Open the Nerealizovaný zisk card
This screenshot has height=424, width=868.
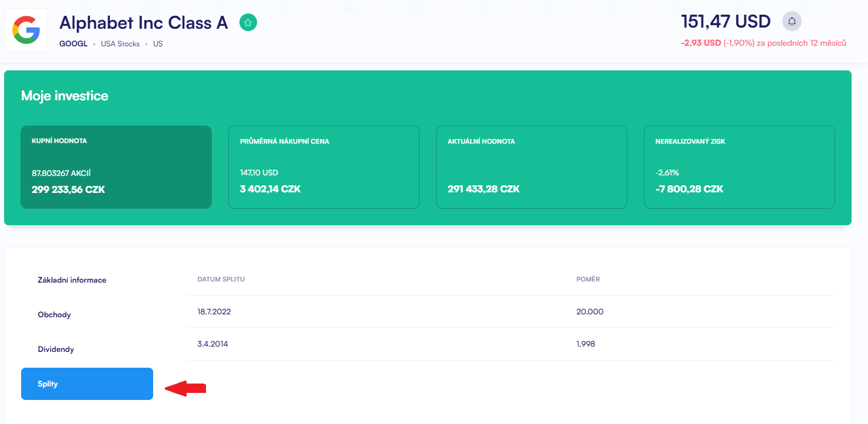[739, 167]
